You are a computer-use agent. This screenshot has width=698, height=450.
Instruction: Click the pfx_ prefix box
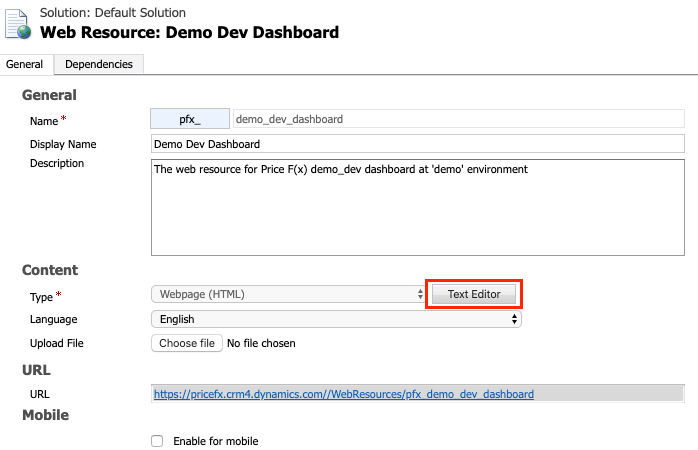click(189, 119)
